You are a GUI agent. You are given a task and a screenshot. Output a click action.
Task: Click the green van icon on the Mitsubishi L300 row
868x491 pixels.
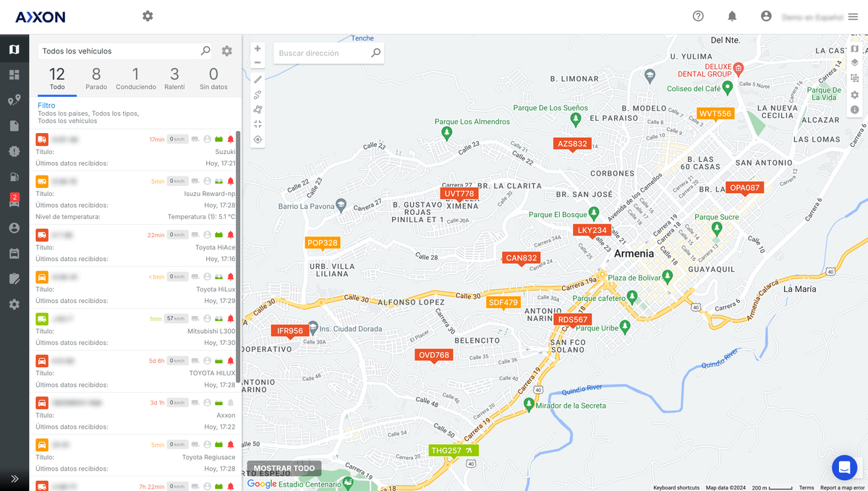[42, 318]
